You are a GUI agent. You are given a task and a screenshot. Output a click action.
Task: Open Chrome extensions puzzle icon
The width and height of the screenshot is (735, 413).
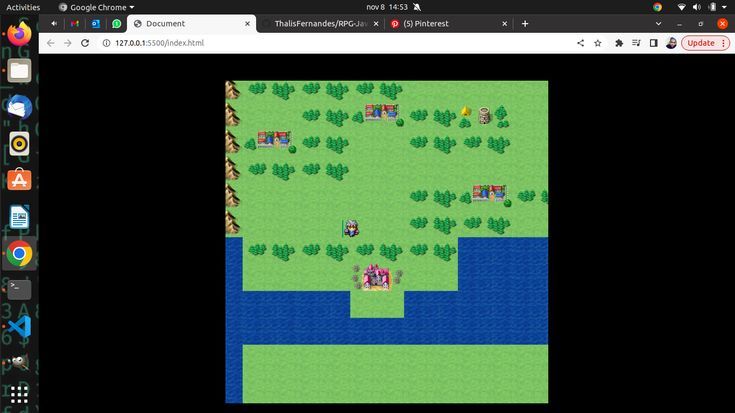pyautogui.click(x=619, y=43)
